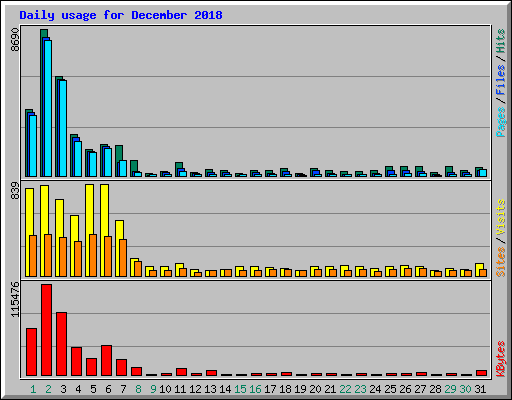
Task: Select the Sites legend label
Action: (x=500, y=262)
